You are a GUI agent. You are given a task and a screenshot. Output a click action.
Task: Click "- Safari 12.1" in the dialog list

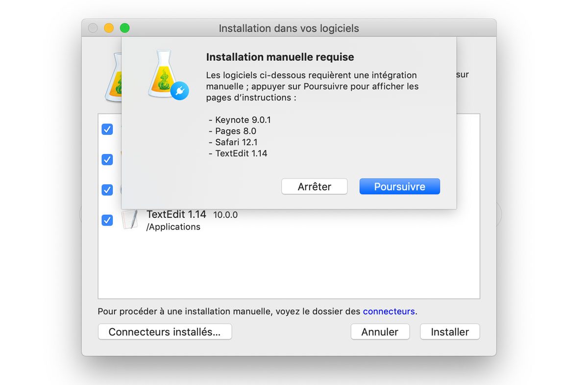[x=233, y=142]
